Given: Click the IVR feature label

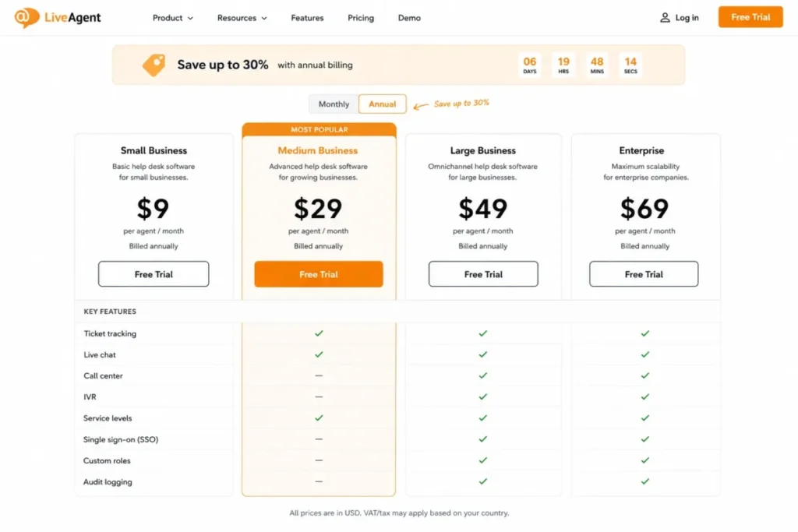Looking at the screenshot, I should 90,396.
